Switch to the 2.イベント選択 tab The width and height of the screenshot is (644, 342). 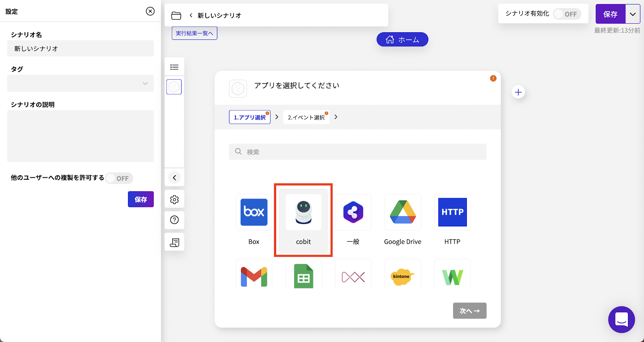point(306,117)
